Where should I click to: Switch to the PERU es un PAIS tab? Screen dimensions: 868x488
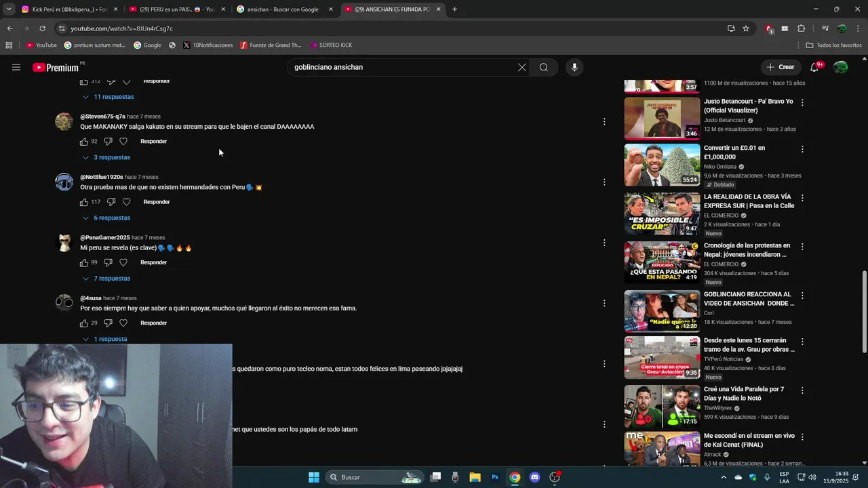tap(176, 9)
